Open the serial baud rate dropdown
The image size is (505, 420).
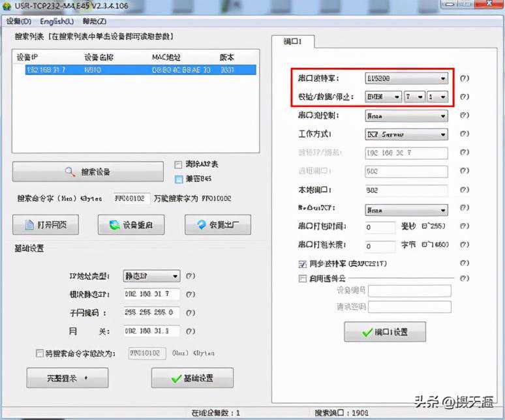point(406,78)
